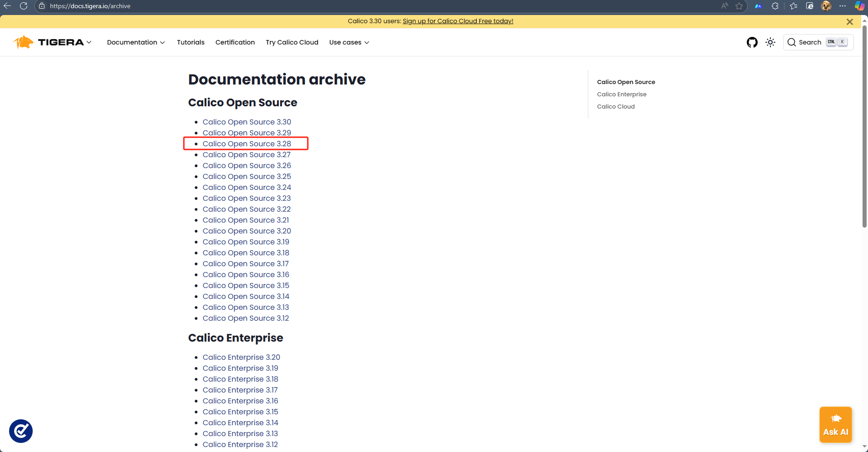Open Calico Open Source 3.15 docs

246,285
